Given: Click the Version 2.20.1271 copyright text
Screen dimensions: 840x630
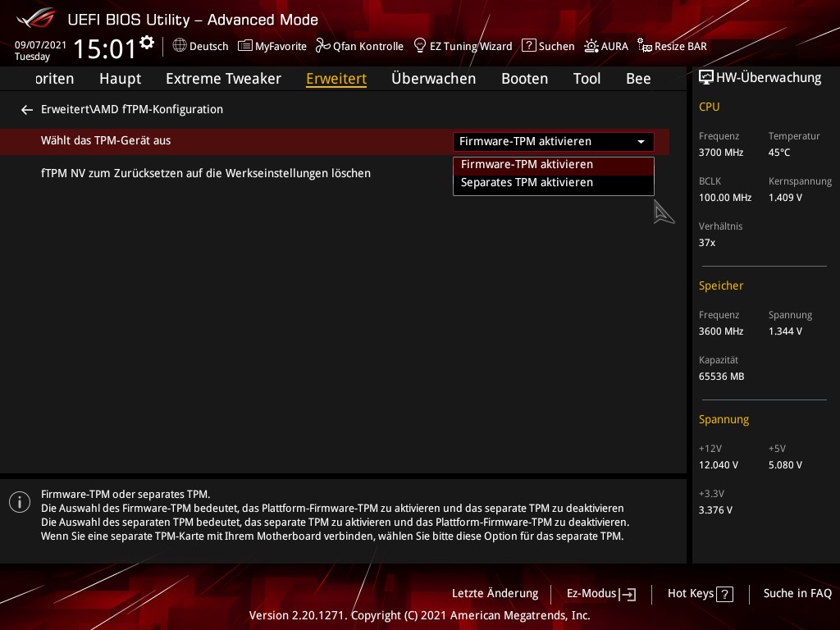Looking at the screenshot, I should click(419, 615).
